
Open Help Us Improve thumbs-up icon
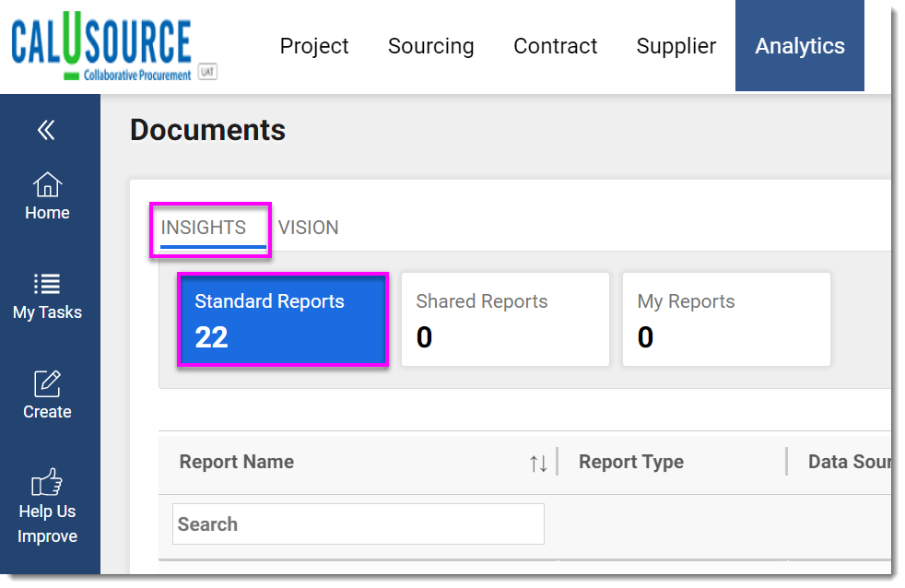coord(47,482)
